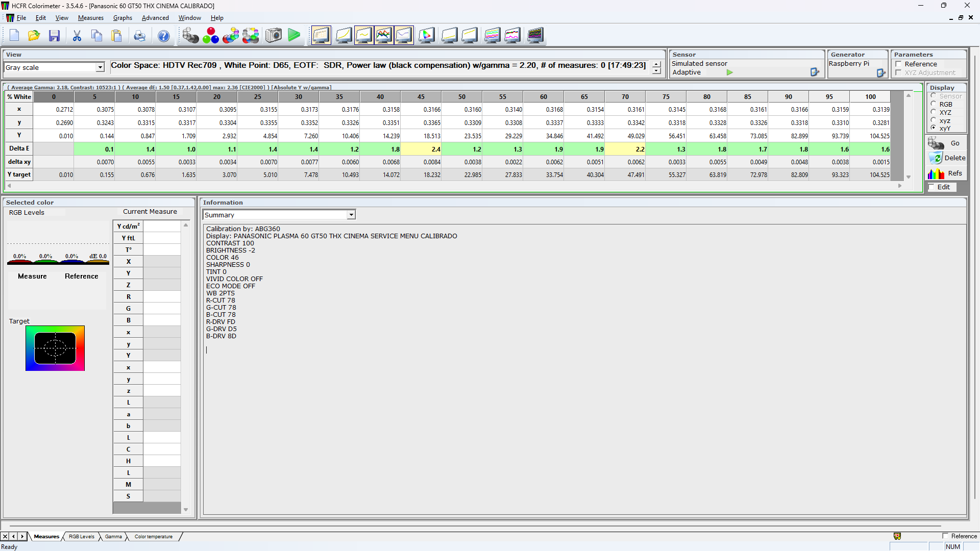
Task: Click scroll-down arrow of Current Measure list
Action: pyautogui.click(x=186, y=509)
